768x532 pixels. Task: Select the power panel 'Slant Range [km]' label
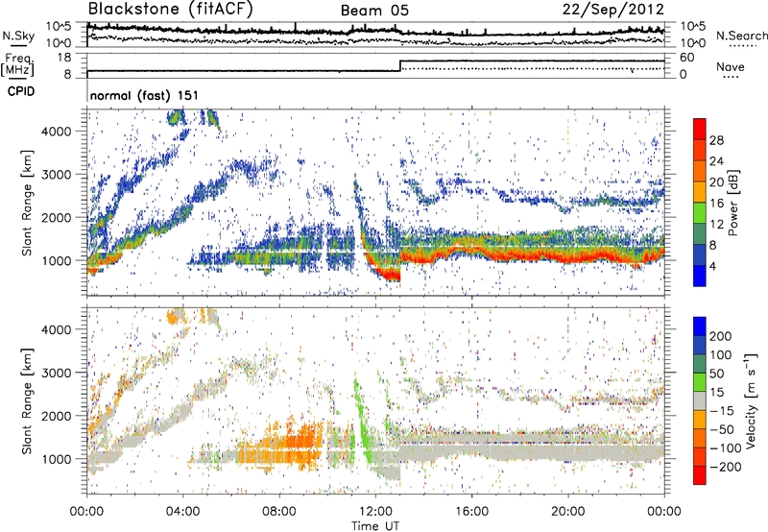click(27, 203)
